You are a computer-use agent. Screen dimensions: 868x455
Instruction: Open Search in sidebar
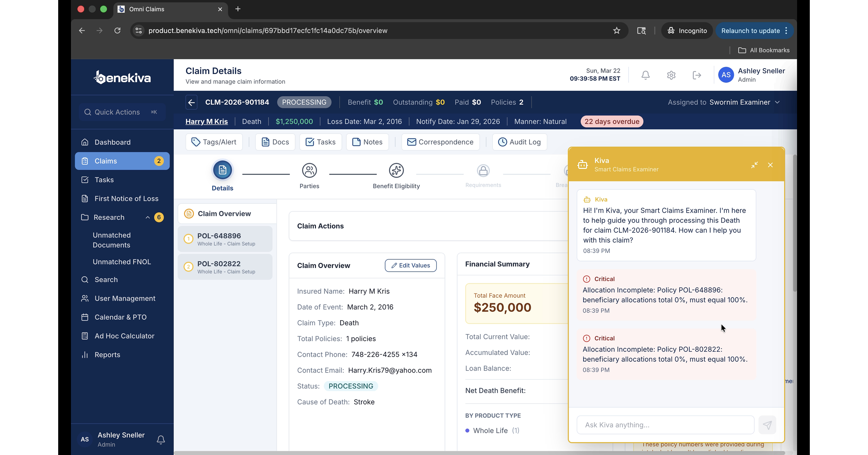pyautogui.click(x=122, y=280)
